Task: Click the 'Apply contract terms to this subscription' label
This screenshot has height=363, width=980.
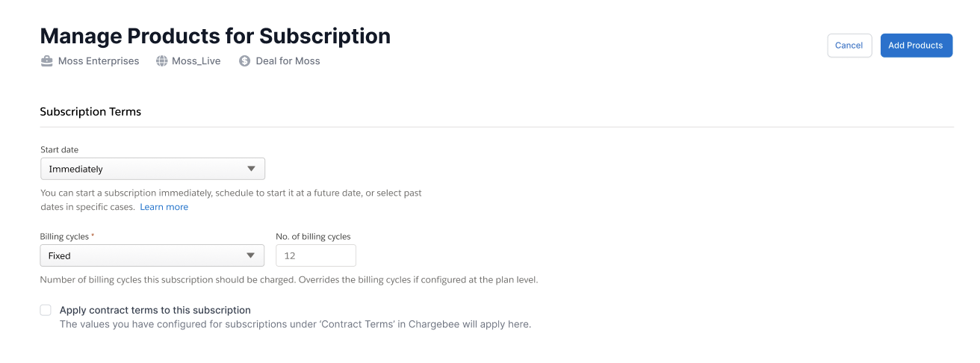Action: 155,310
